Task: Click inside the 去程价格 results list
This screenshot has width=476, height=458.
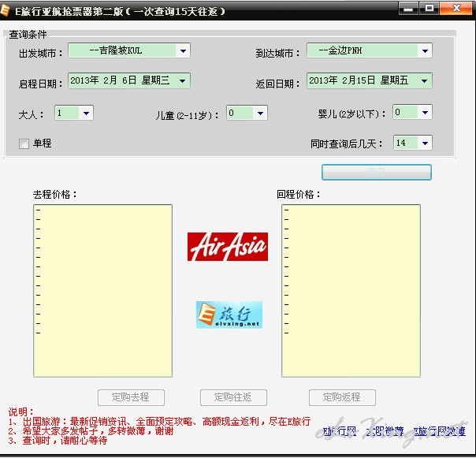Action: (x=103, y=291)
